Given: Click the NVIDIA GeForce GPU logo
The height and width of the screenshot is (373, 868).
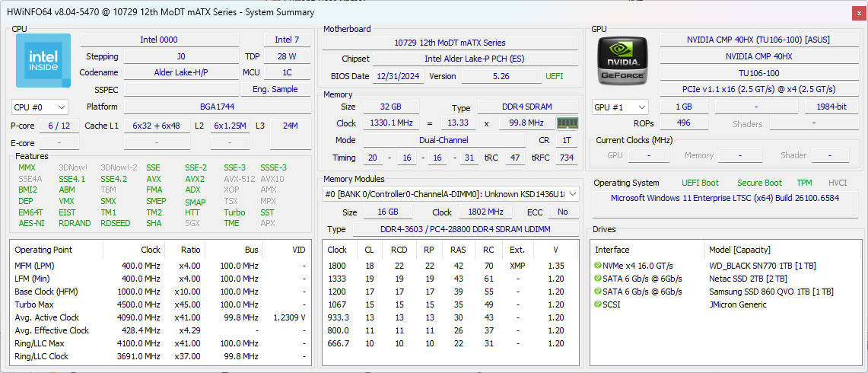Looking at the screenshot, I should [x=622, y=60].
